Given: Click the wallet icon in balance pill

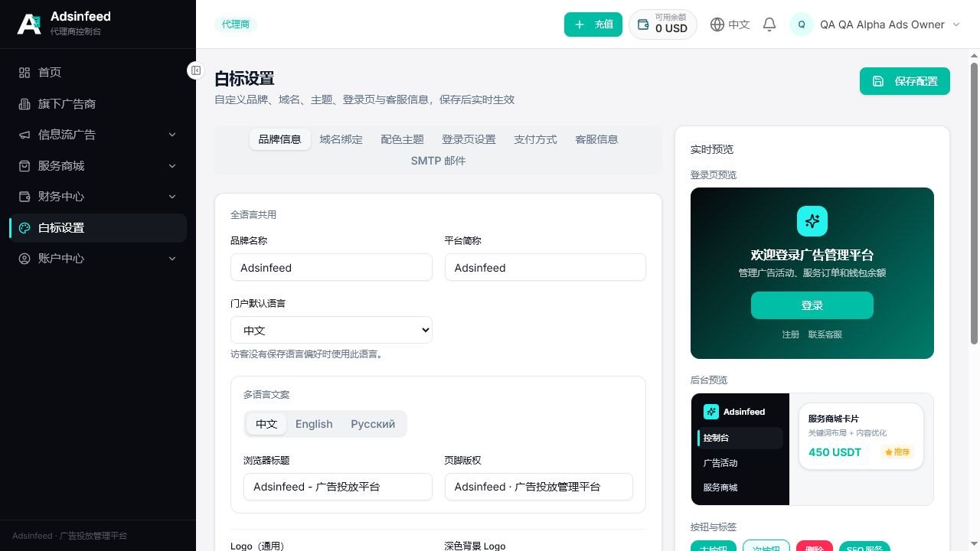Looking at the screenshot, I should tap(644, 24).
